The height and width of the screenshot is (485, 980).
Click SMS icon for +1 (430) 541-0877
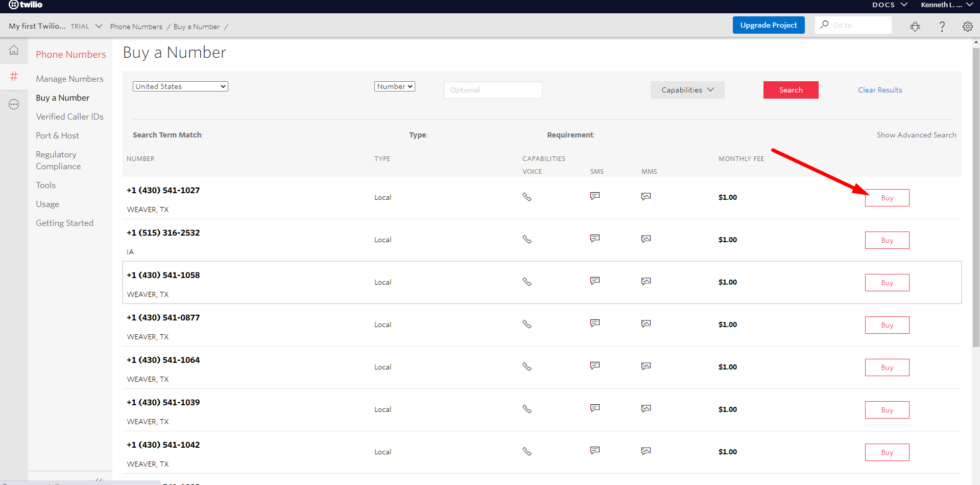[x=595, y=324]
